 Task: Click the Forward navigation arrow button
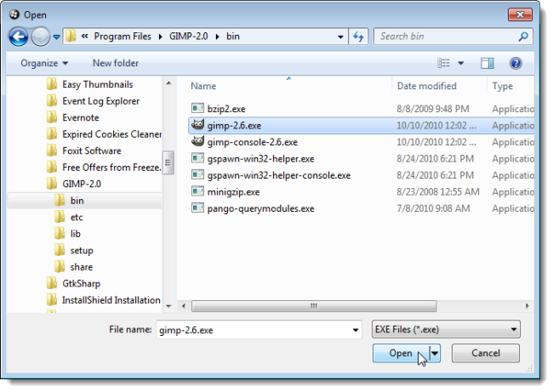[x=41, y=37]
